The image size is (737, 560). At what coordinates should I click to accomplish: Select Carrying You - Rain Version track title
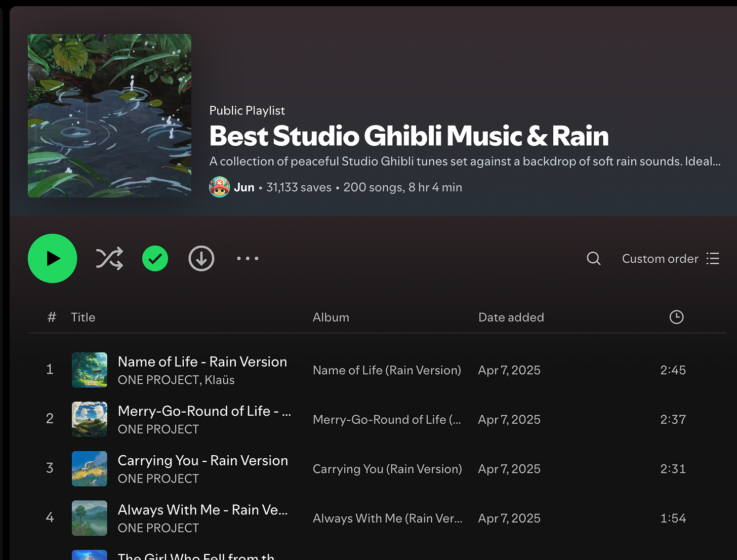[x=203, y=460]
